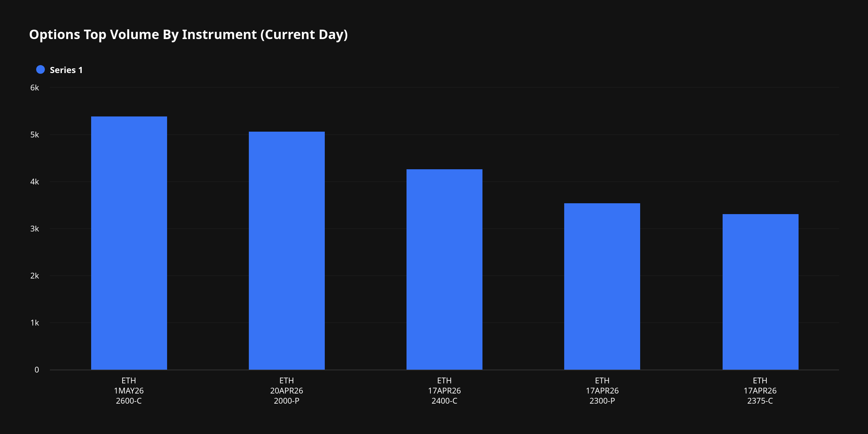
Task: Click the ETH 17APR26 2400-C bar
Action: coord(444,269)
